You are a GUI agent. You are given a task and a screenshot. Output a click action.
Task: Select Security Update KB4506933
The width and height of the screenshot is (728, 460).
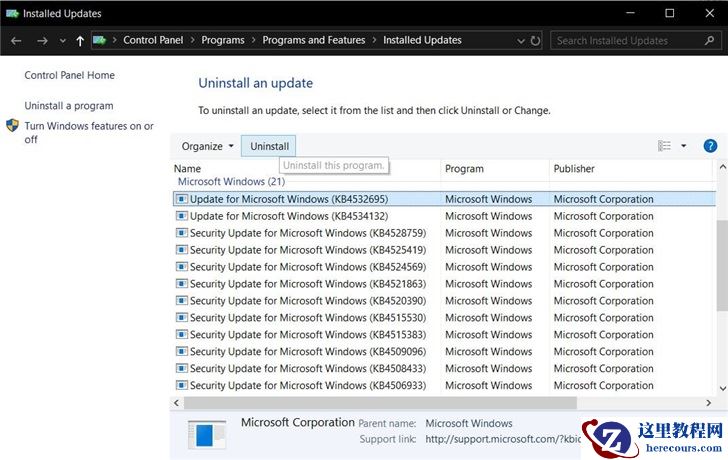[x=444, y=386]
